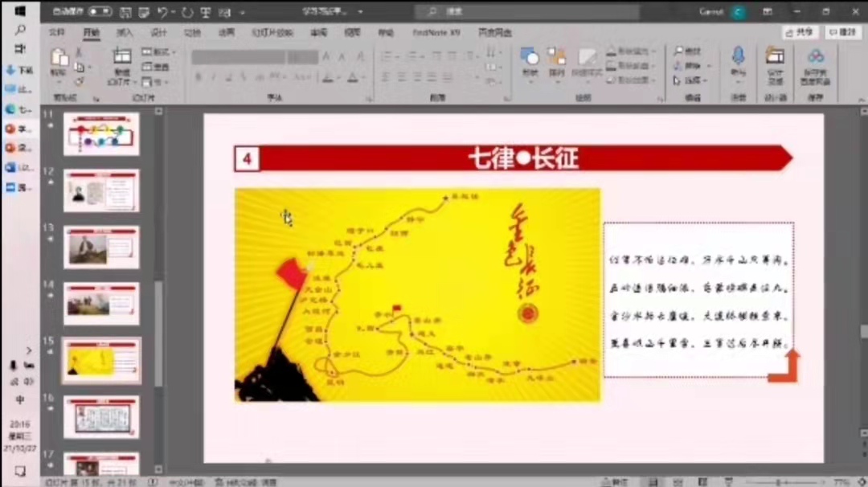Viewport: 868px width, 487px height.
Task: Switch to the Design ribbon tab
Action: [x=158, y=33]
